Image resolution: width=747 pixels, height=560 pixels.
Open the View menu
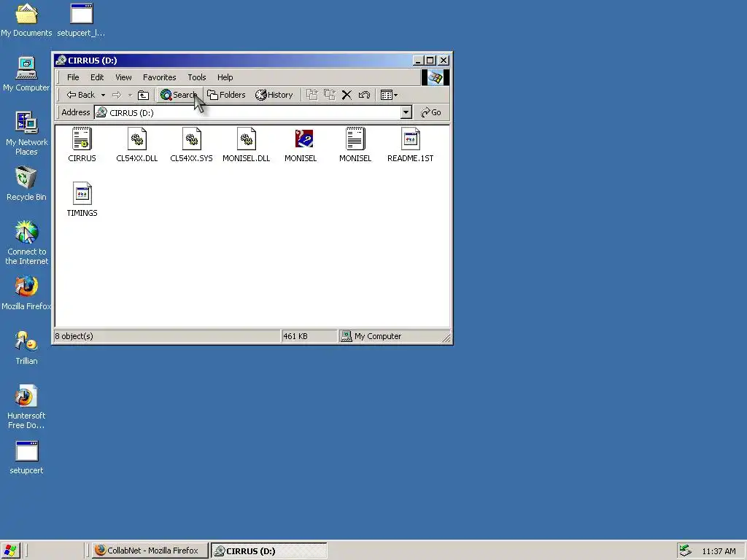click(123, 77)
